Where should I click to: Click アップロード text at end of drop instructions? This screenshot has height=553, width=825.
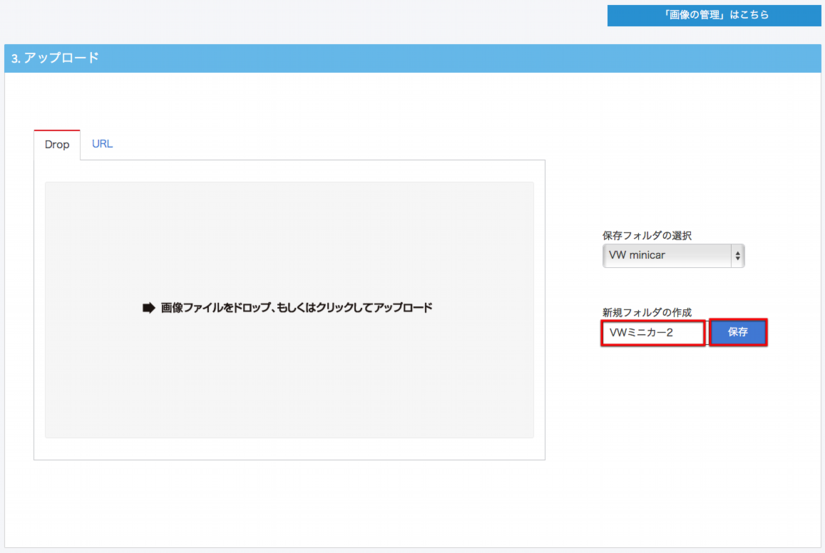403,308
